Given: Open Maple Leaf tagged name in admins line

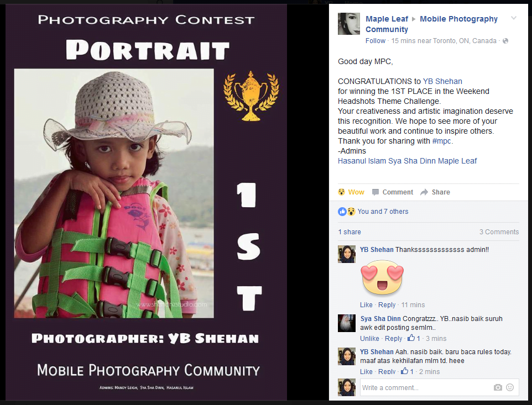Looking at the screenshot, I should [457, 161].
